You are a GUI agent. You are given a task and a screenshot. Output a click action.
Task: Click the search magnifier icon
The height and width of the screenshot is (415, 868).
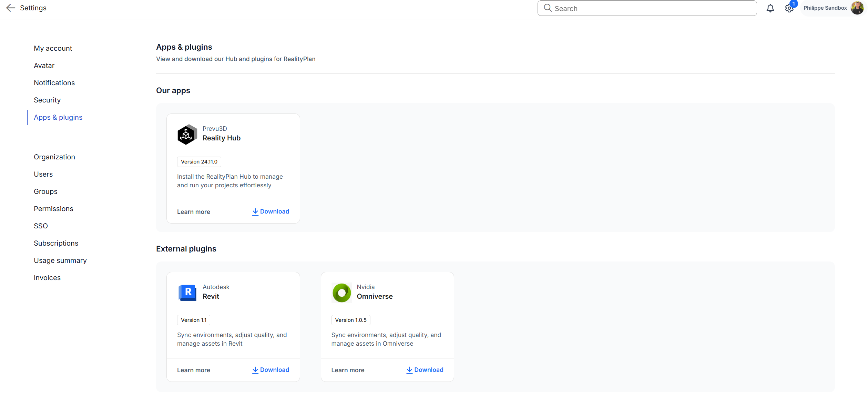click(x=548, y=8)
